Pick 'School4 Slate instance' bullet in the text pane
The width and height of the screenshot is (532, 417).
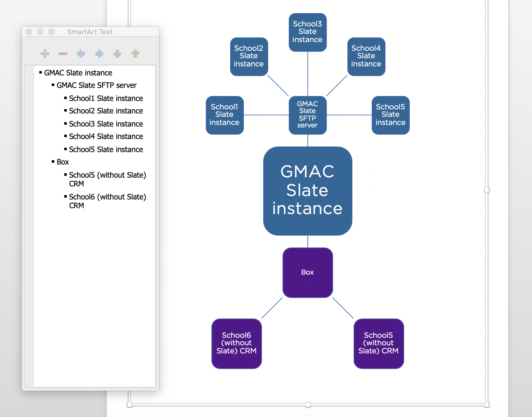pos(106,137)
